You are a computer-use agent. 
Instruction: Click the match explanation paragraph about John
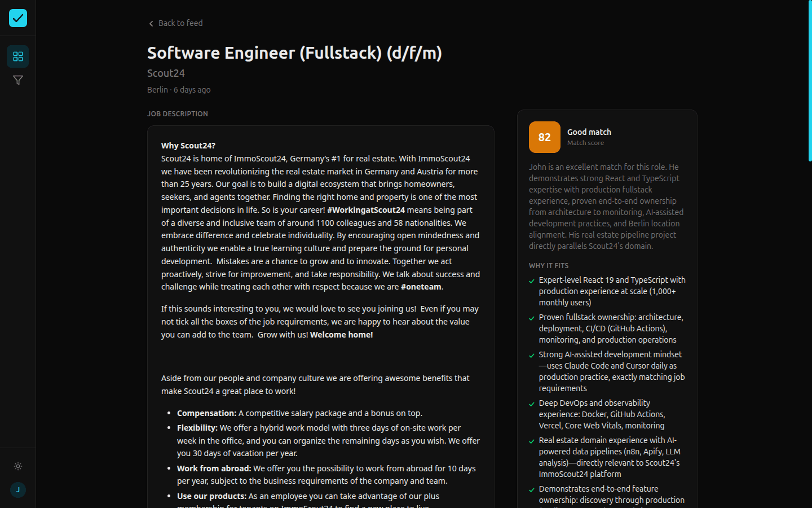pyautogui.click(x=606, y=206)
